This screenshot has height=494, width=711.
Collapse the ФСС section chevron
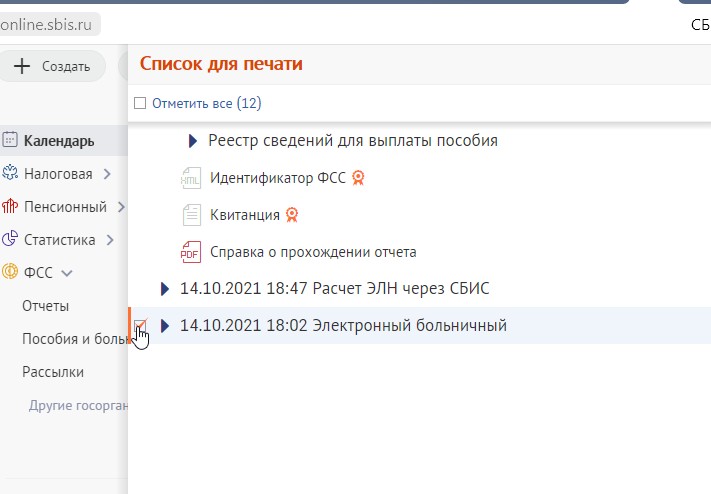point(67,274)
